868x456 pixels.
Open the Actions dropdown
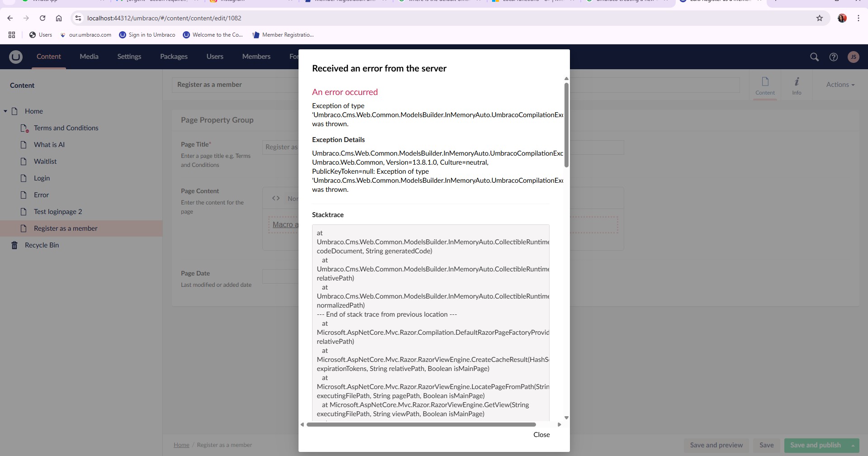[840, 85]
